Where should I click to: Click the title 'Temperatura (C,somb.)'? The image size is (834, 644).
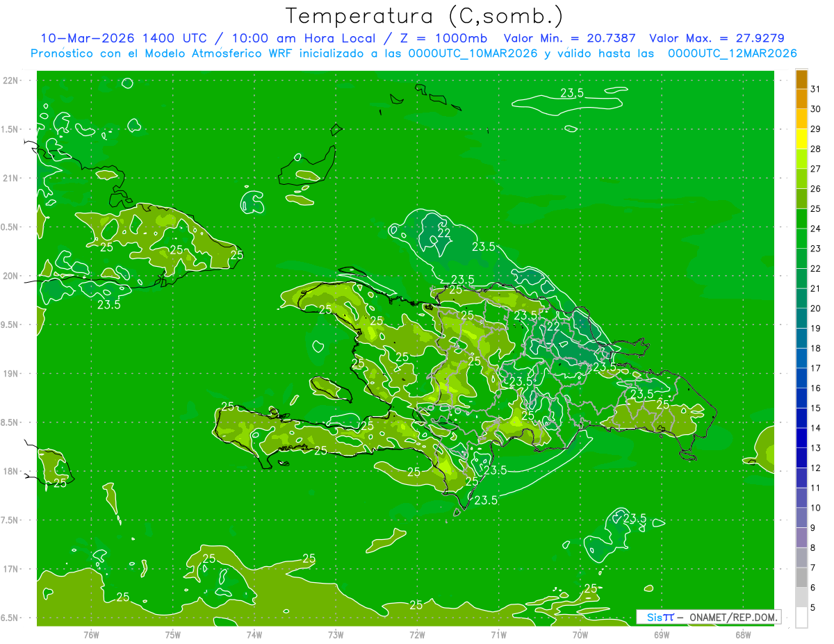pyautogui.click(x=424, y=16)
